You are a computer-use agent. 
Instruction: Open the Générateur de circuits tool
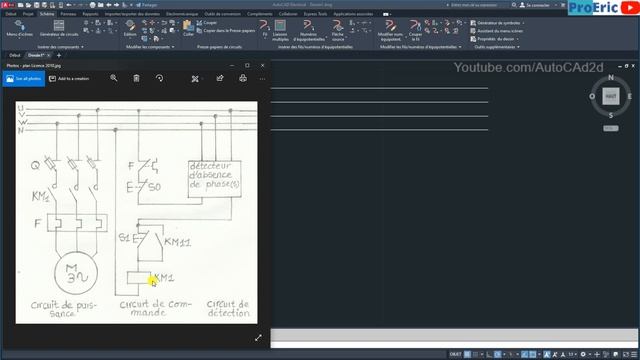click(59, 29)
